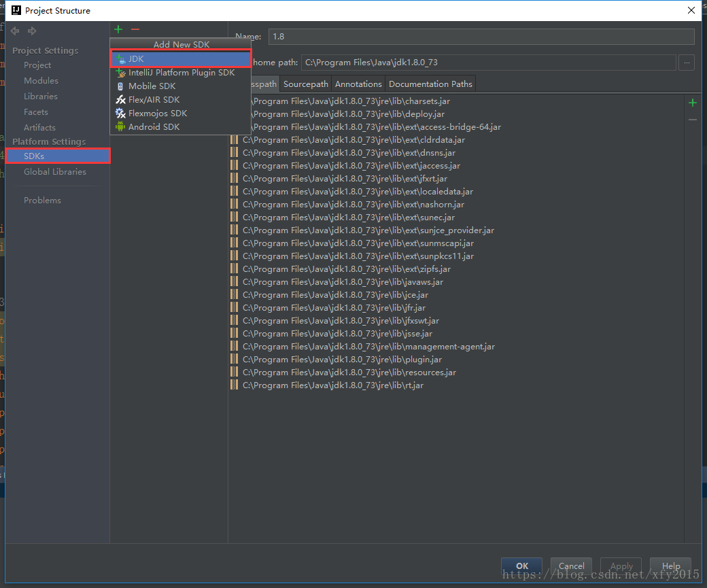The image size is (707, 588).
Task: Open Libraries settings section
Action: (41, 96)
